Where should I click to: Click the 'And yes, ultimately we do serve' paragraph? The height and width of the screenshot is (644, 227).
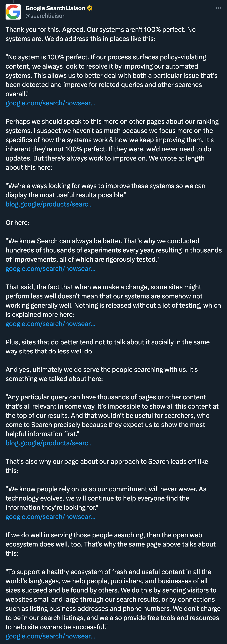point(102,374)
